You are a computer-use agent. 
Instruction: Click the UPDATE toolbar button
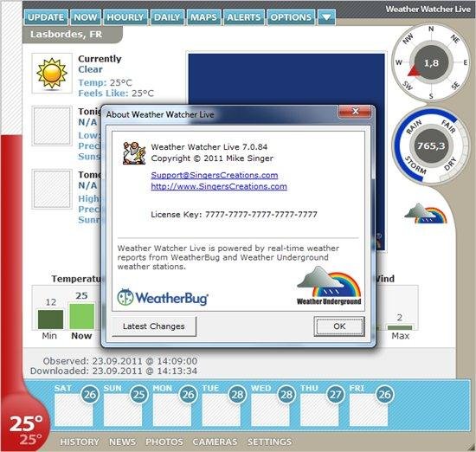click(46, 17)
